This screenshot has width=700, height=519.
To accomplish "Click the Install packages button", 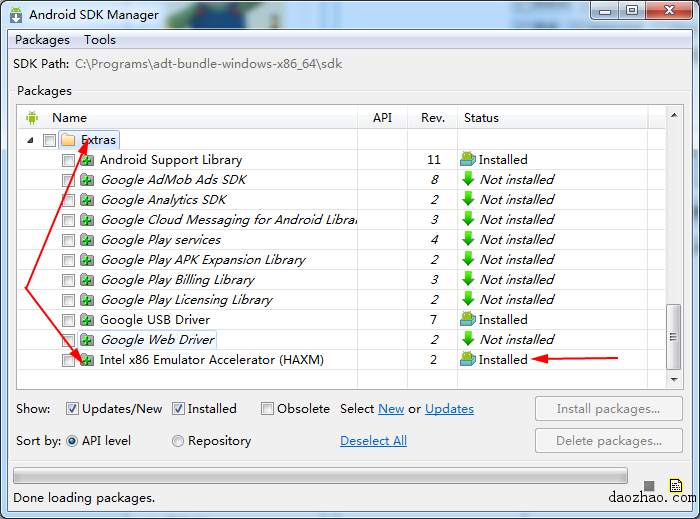I will pyautogui.click(x=608, y=408).
